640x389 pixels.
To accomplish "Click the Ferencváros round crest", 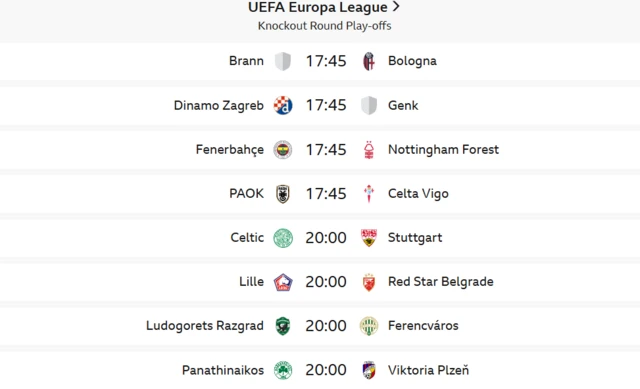I will click(x=369, y=326).
